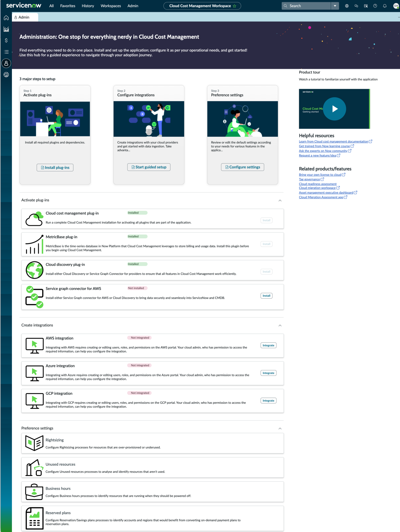Open the chat bubbles icon
Viewport: 400px width, 532px height.
point(356,6)
